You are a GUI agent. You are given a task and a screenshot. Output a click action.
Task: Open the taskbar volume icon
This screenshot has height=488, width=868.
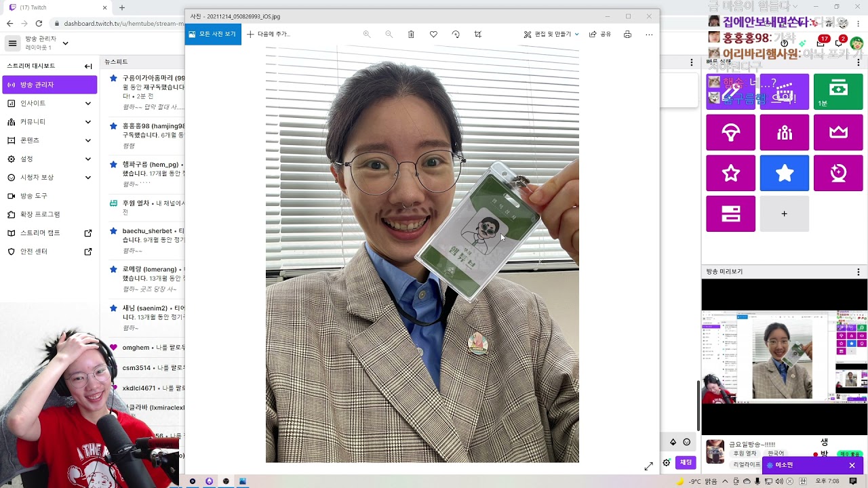click(x=778, y=481)
